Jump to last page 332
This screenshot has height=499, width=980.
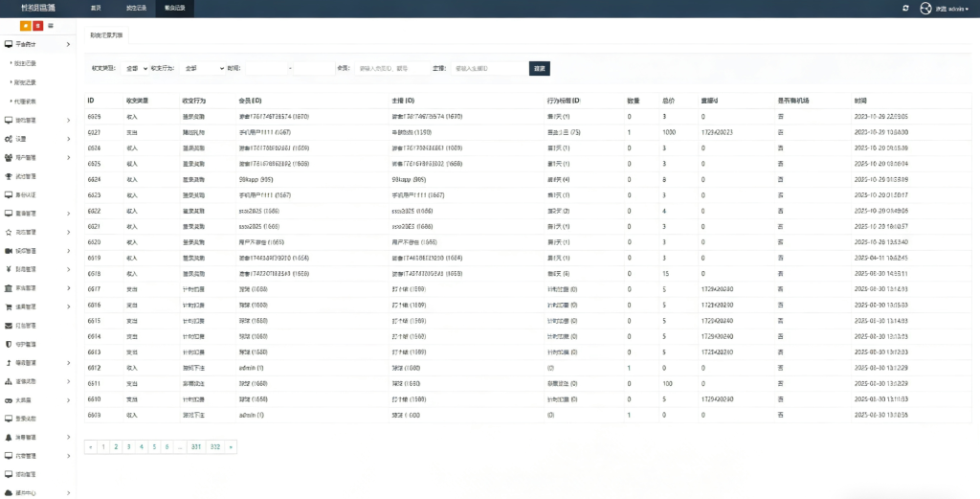point(215,446)
